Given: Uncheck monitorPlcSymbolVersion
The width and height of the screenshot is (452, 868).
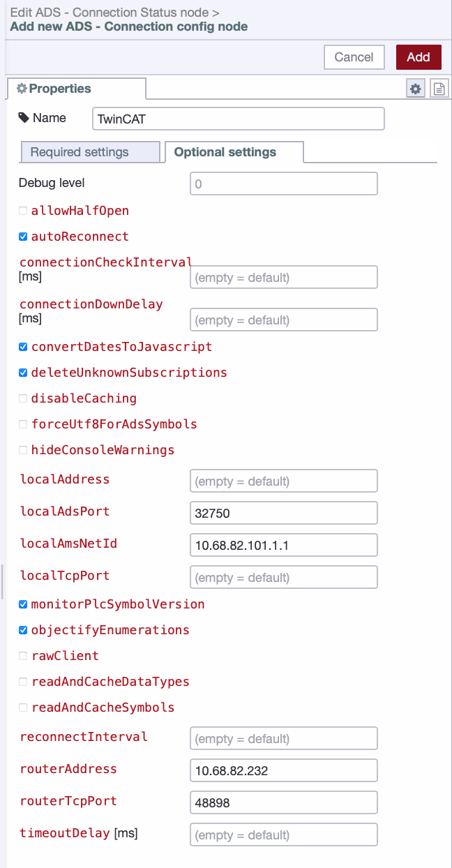Looking at the screenshot, I should tap(22, 604).
